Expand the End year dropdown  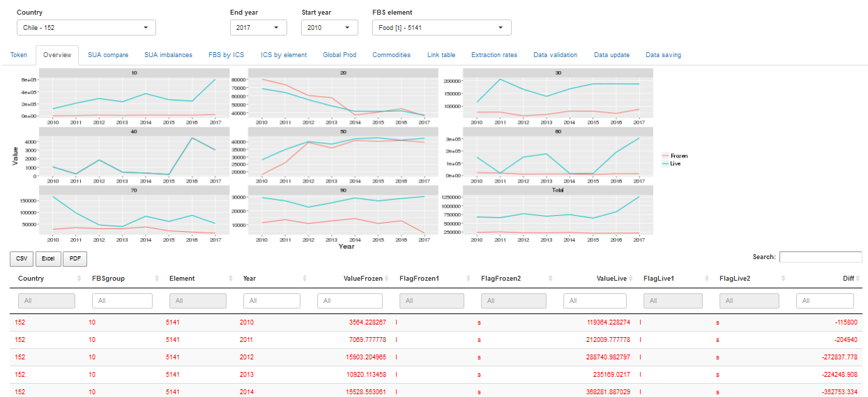258,28
